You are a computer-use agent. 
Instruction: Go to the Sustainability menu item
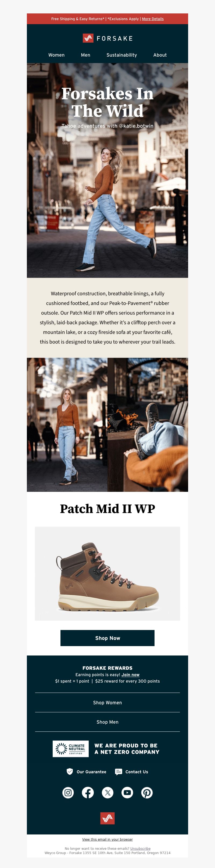pyautogui.click(x=121, y=55)
